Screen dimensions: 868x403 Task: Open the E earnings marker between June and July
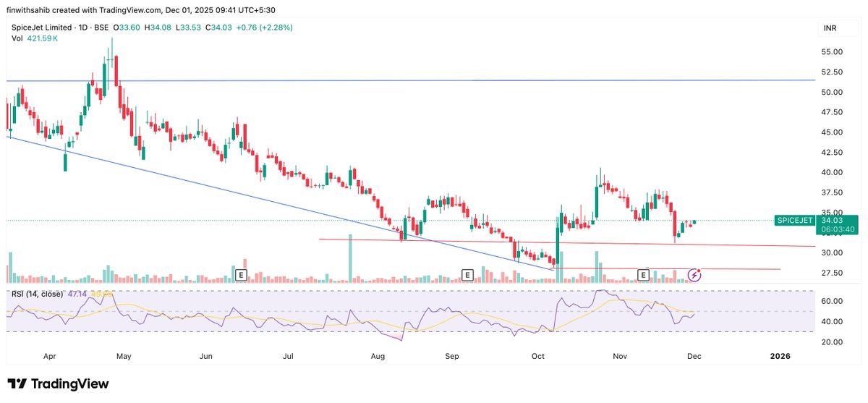pyautogui.click(x=241, y=274)
